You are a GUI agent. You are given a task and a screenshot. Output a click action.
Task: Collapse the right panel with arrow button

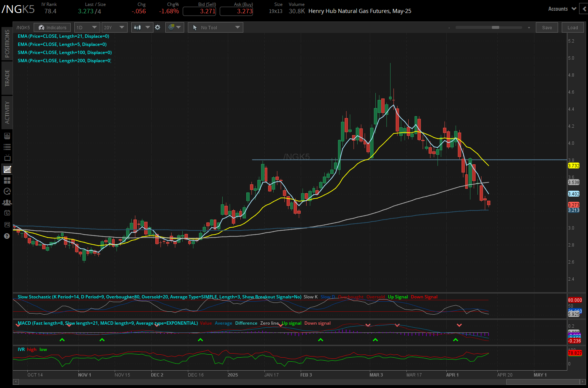(584, 9)
